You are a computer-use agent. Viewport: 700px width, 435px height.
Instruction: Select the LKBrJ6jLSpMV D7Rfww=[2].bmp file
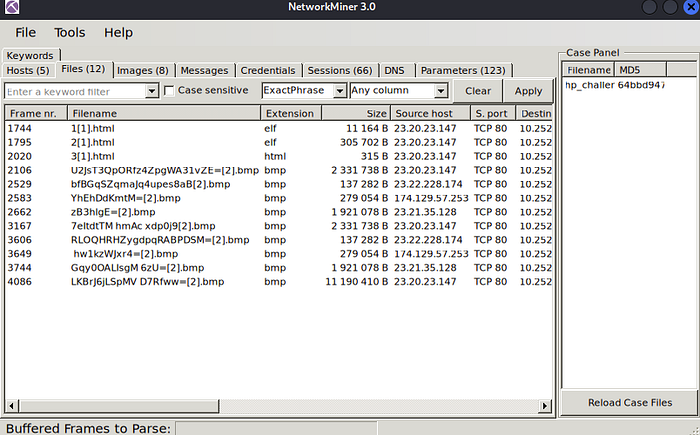pos(147,281)
